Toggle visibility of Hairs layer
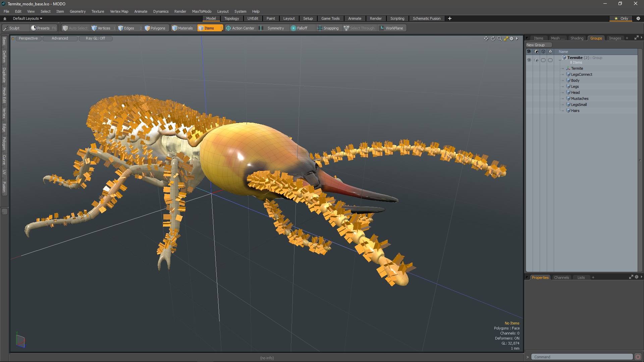 [x=529, y=111]
